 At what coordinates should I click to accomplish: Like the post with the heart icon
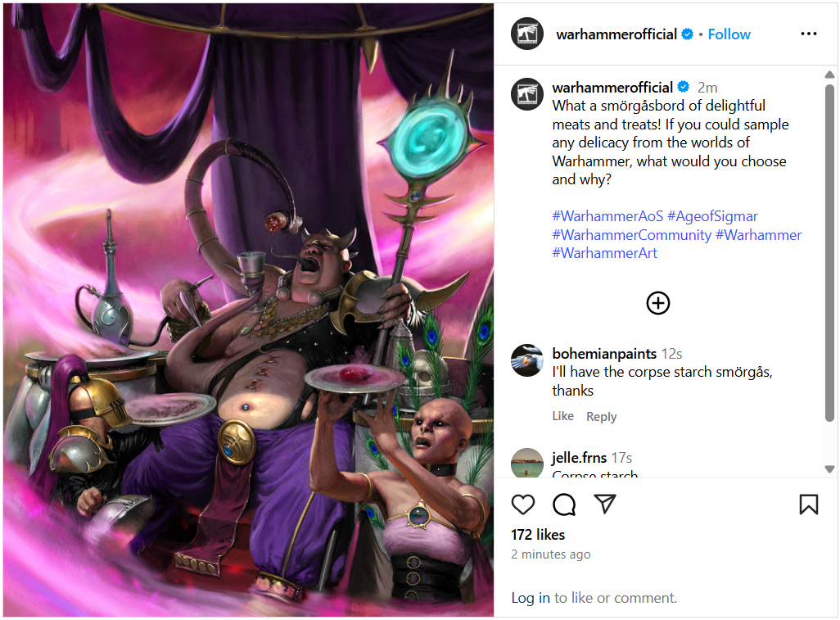click(523, 505)
